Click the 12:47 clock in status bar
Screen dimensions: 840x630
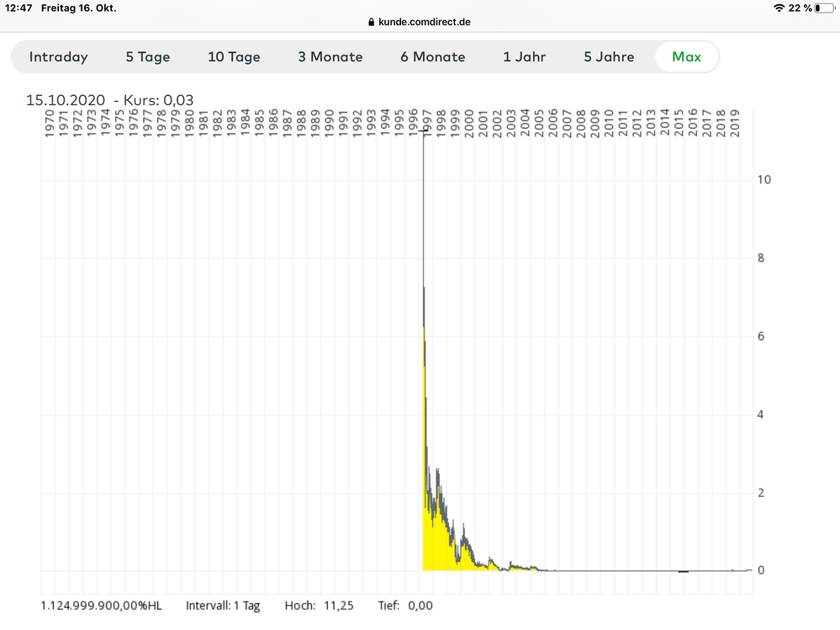18,8
